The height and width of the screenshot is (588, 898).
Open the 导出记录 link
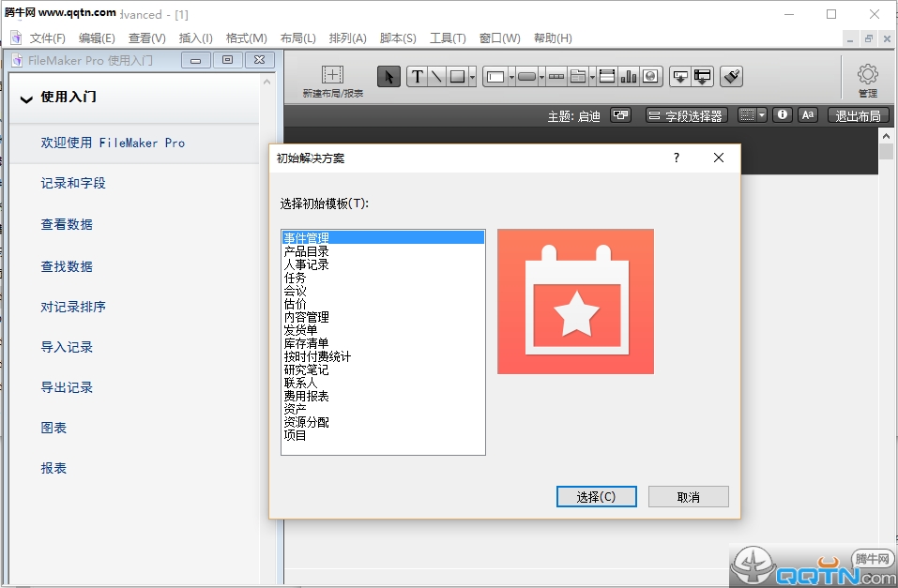coord(67,387)
